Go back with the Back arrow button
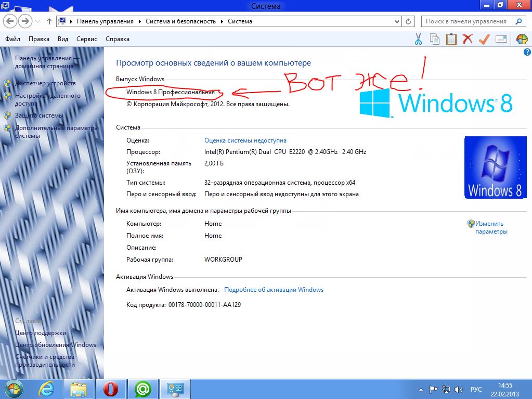The height and width of the screenshot is (399, 532). 10,21
